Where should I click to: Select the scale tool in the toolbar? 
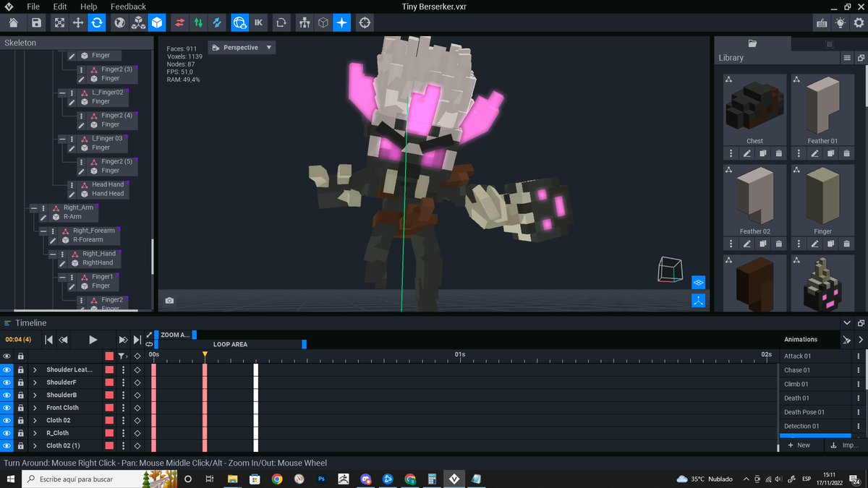click(59, 23)
